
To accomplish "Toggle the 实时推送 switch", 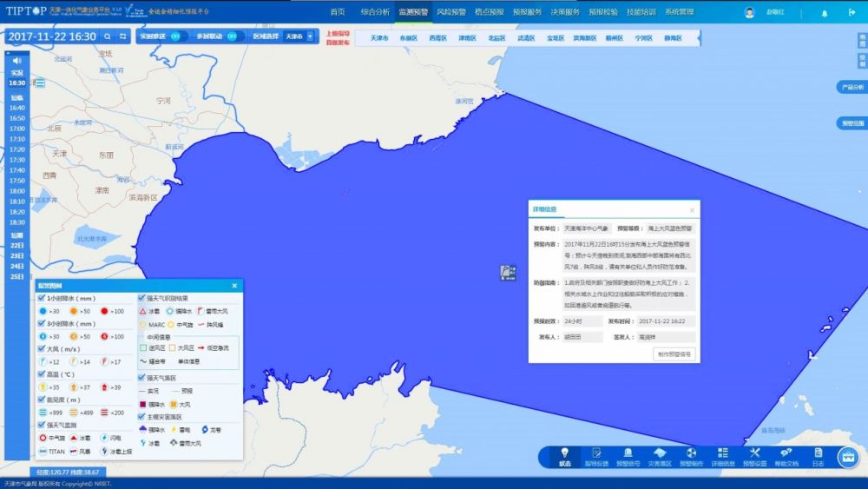I will click(177, 36).
